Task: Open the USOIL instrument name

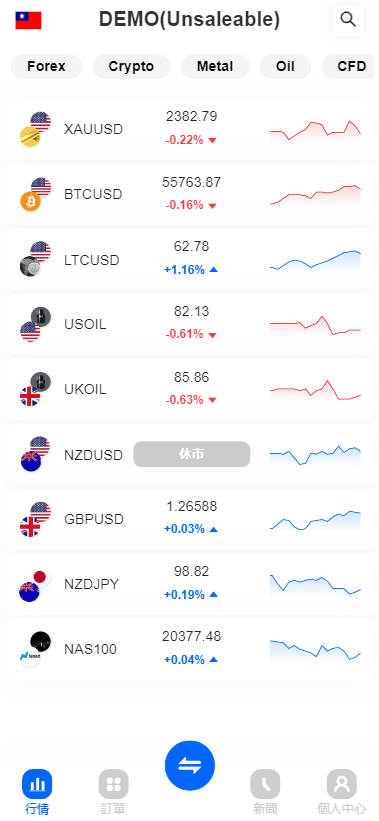Action: pyautogui.click(x=85, y=324)
